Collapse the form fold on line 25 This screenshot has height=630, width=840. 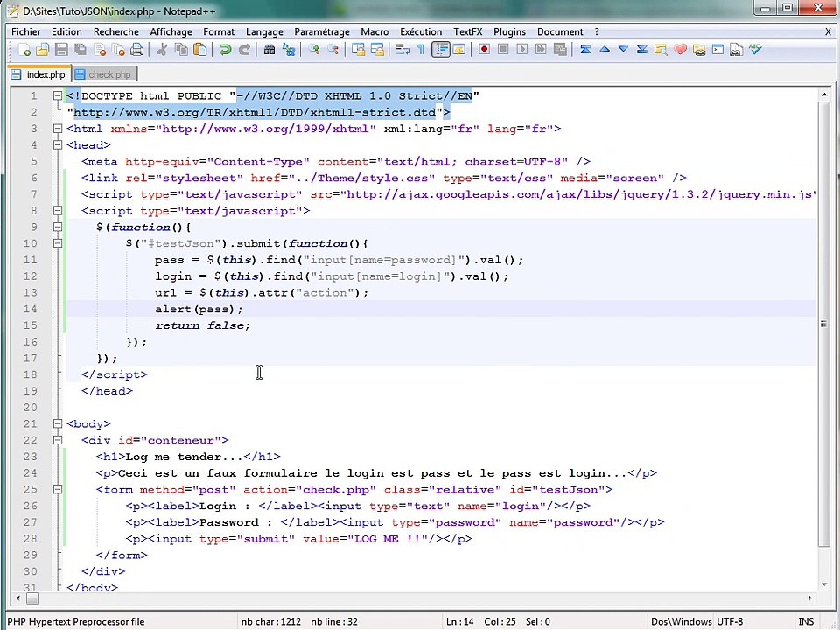coord(58,489)
